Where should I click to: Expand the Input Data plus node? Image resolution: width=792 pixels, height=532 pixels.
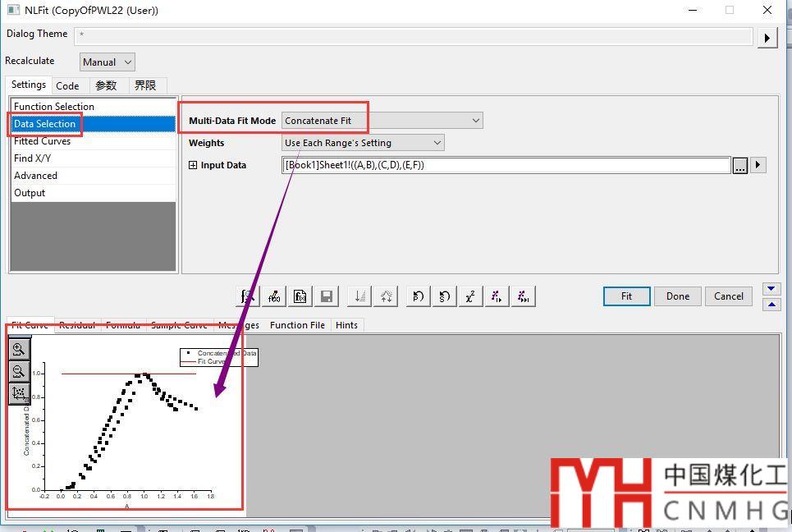click(x=192, y=165)
